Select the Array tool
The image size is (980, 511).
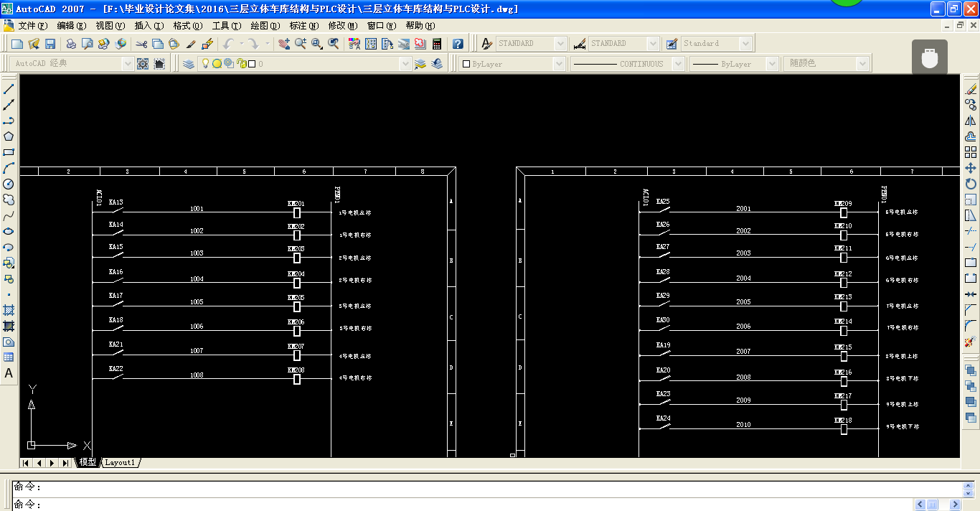(971, 152)
